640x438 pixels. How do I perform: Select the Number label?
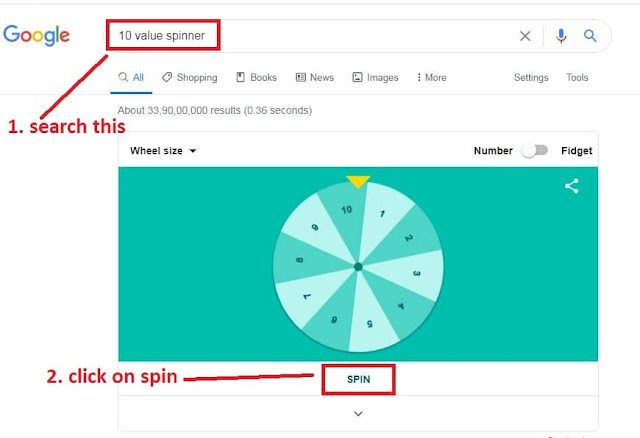(x=493, y=151)
